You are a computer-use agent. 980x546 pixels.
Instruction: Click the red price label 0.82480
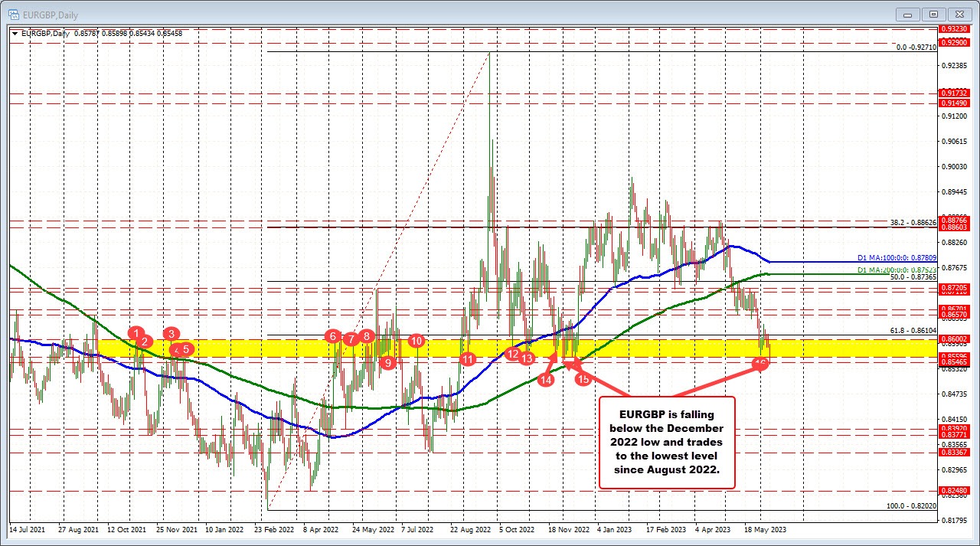point(955,490)
